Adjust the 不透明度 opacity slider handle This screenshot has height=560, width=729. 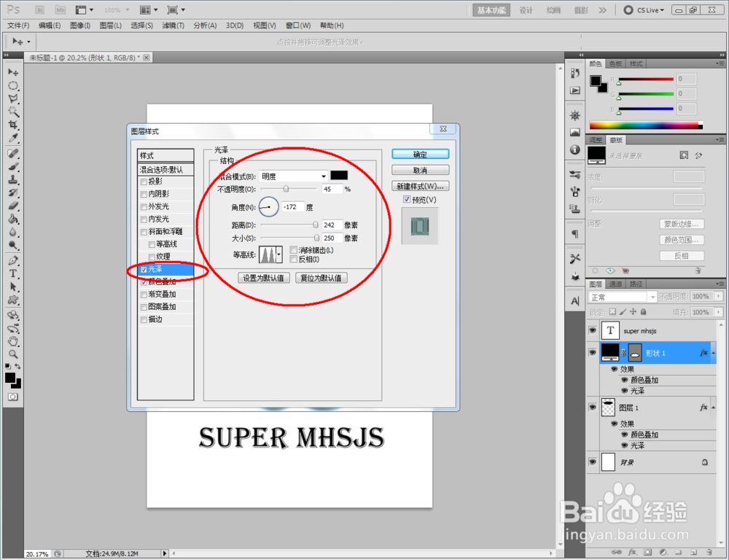(x=286, y=188)
